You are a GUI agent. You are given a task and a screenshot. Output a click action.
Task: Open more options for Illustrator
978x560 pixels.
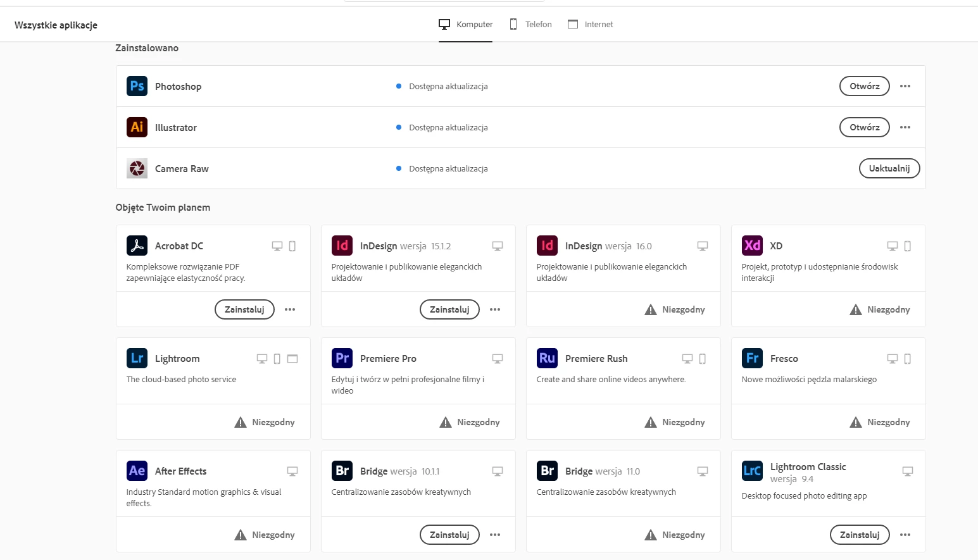pyautogui.click(x=905, y=127)
